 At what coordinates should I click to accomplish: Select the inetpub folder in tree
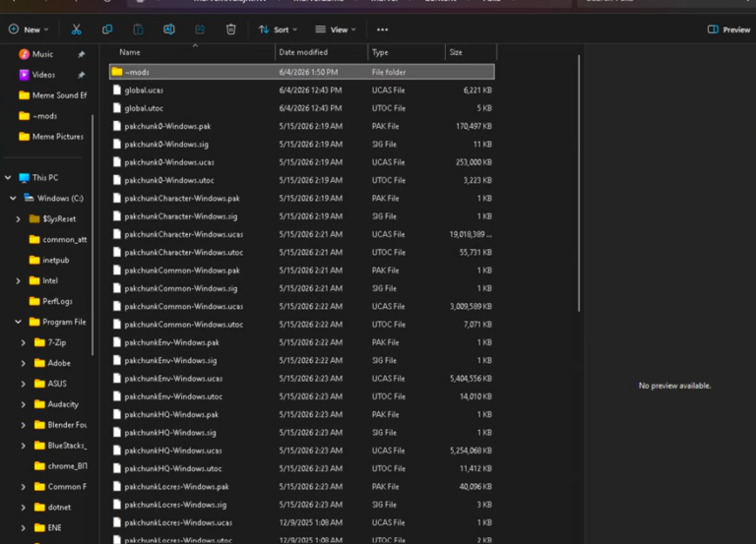[49, 260]
